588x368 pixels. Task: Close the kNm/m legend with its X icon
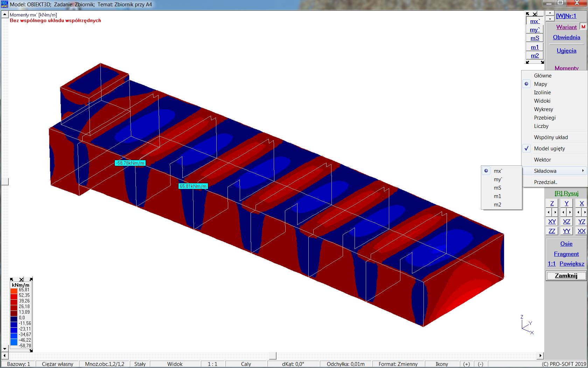click(21, 279)
